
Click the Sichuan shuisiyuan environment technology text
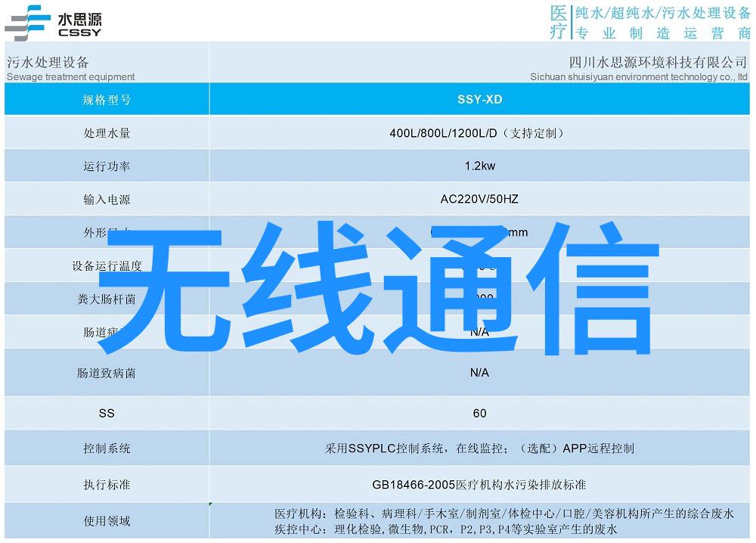638,76
